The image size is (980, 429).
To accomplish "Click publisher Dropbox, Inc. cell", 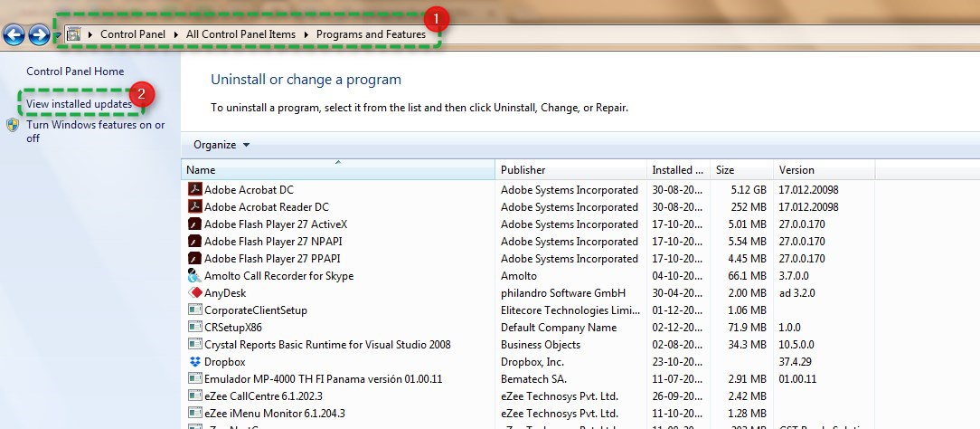I will click(x=532, y=361).
